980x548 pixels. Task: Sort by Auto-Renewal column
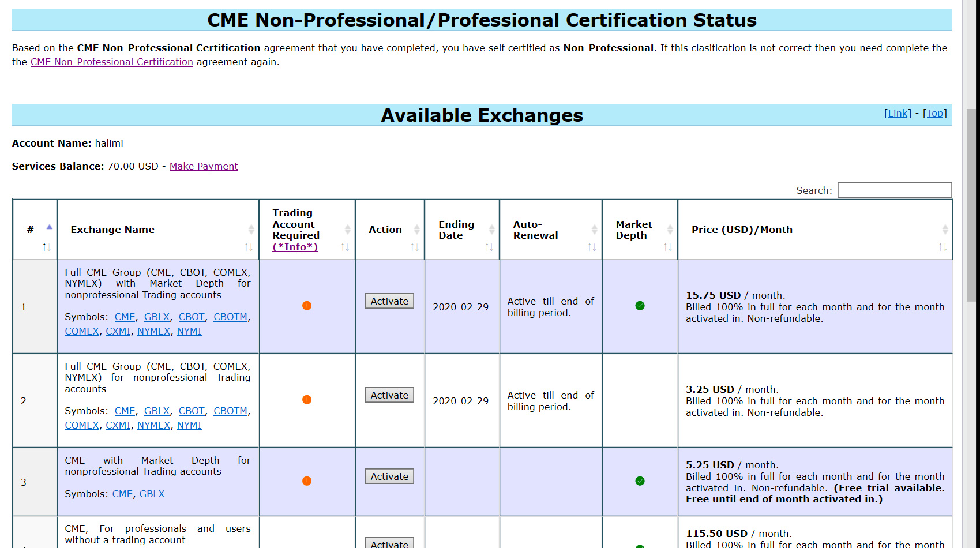pyautogui.click(x=551, y=230)
